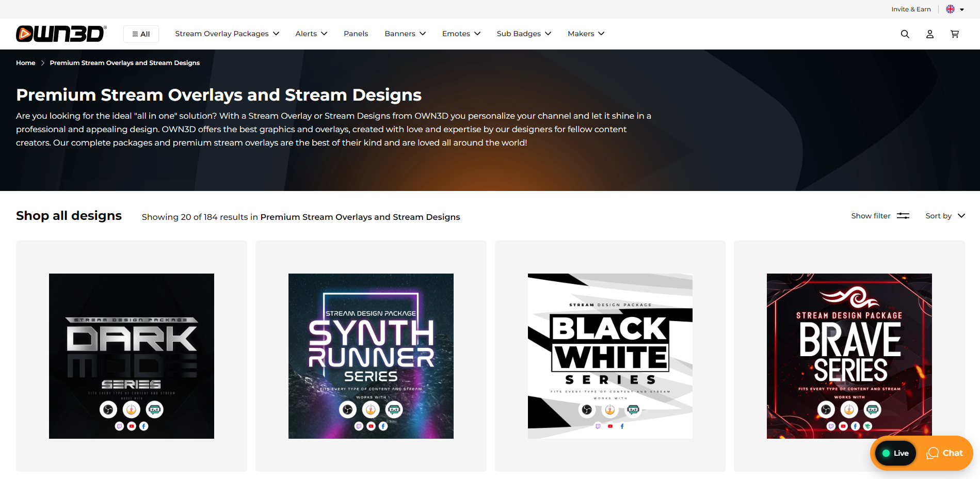Open the Banners dropdown

click(405, 34)
